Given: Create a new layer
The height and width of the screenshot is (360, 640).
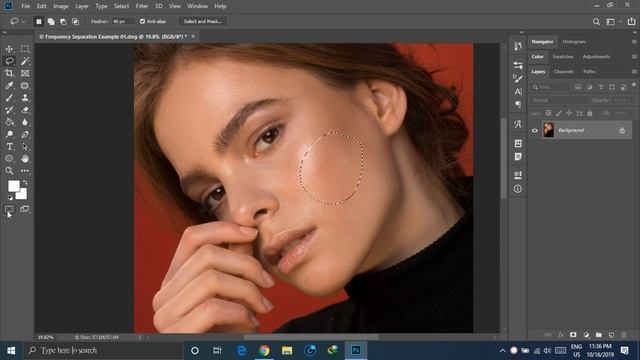Looking at the screenshot, I should point(611,335).
